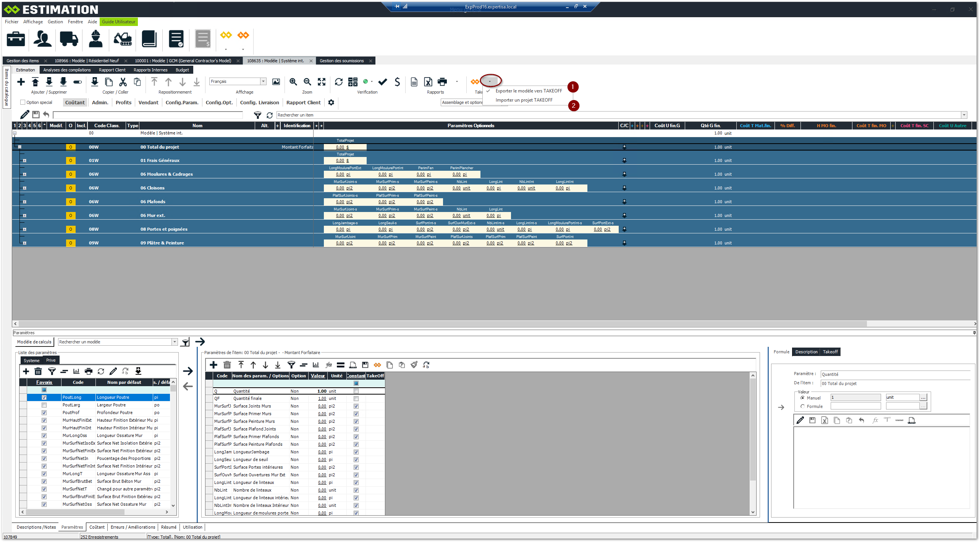
Task: Open the Rechercher un modèle dropdown
Action: point(175,342)
